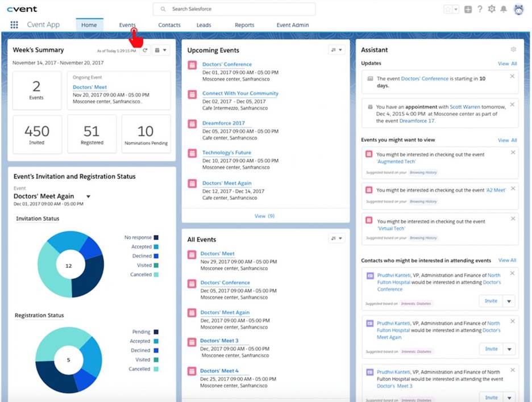This screenshot has height=402, width=532.
Task: Open the Dreamforce 2017 event link
Action: pyautogui.click(x=223, y=123)
